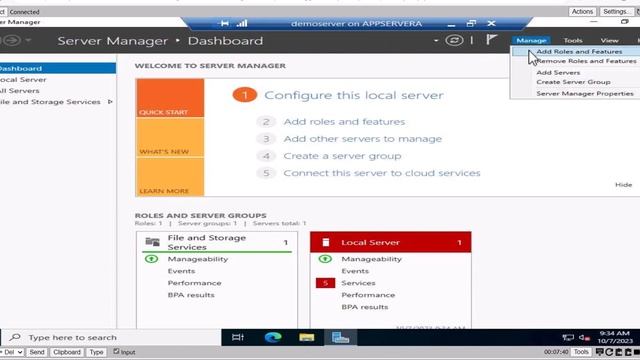Launch Microsoft Edge from taskbar
The image size is (640, 360).
(x=273, y=338)
